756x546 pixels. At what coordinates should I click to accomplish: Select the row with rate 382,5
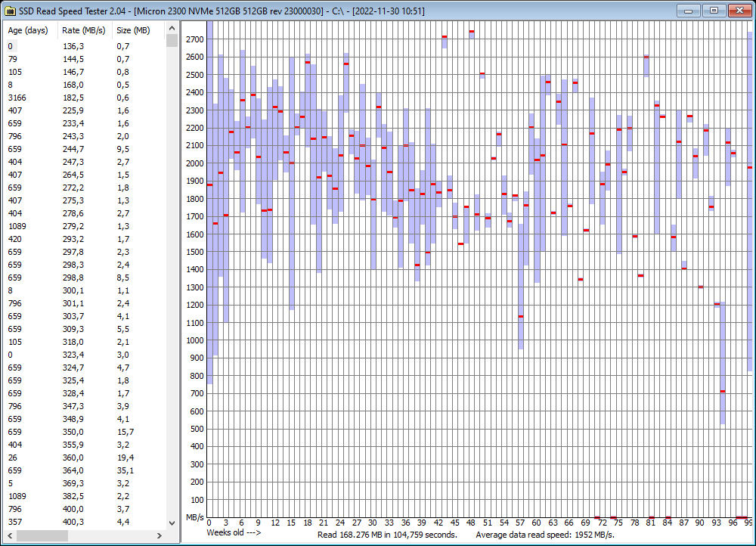click(x=85, y=496)
